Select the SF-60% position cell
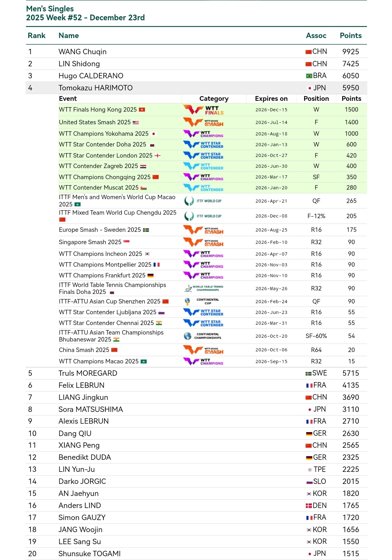The image size is (392, 560). pyautogui.click(x=316, y=336)
